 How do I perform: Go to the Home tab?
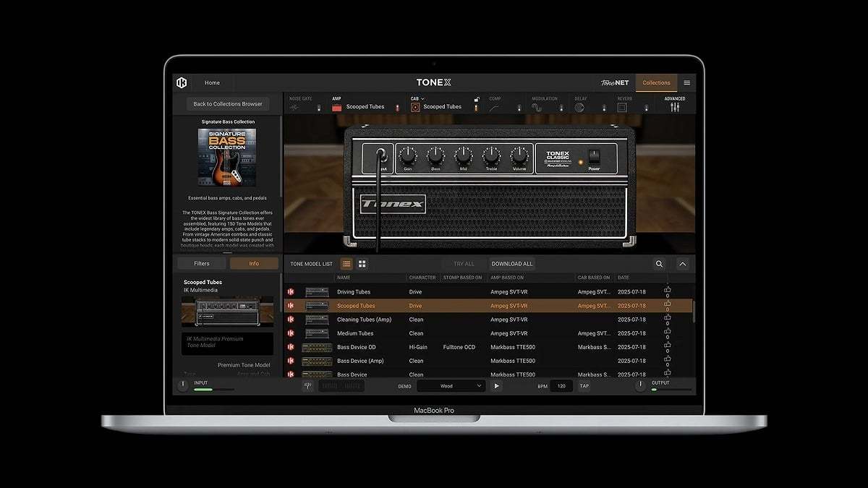click(211, 82)
